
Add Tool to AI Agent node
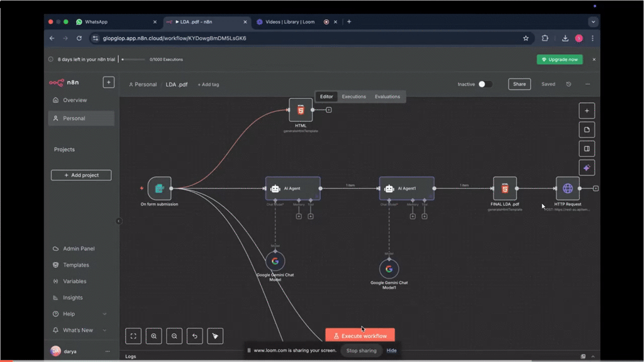[x=311, y=216]
